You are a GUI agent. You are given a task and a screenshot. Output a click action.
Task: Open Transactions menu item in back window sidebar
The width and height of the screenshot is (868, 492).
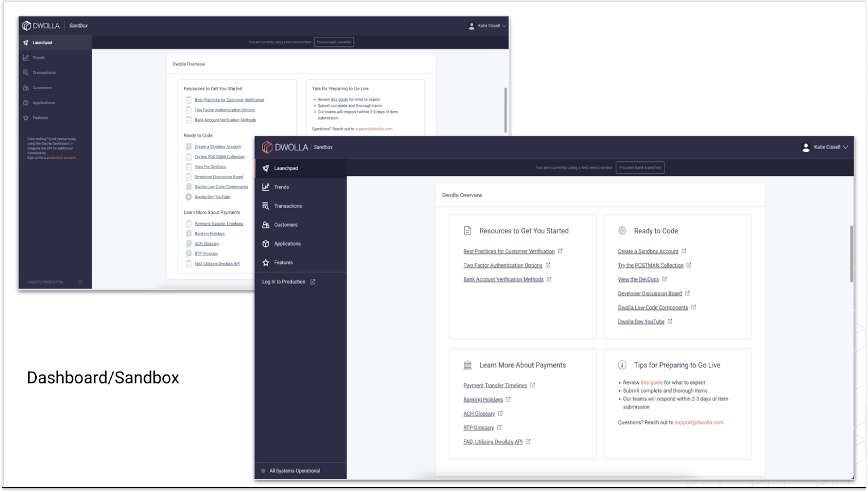click(44, 73)
